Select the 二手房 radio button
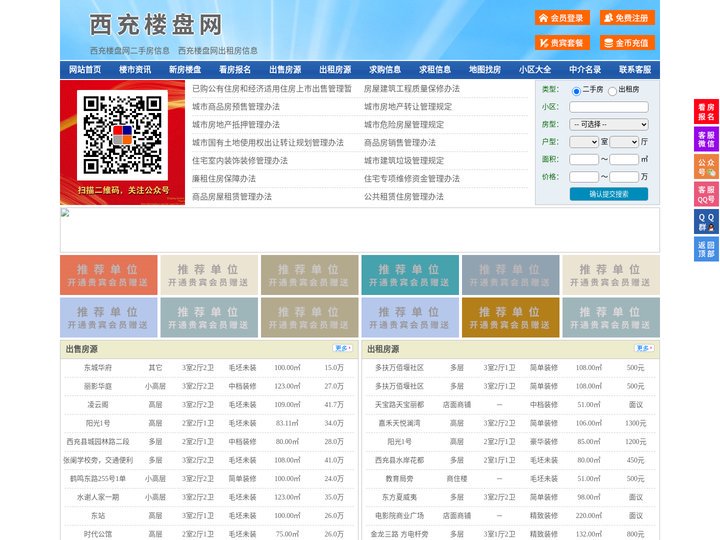The image size is (720, 540). (576, 91)
